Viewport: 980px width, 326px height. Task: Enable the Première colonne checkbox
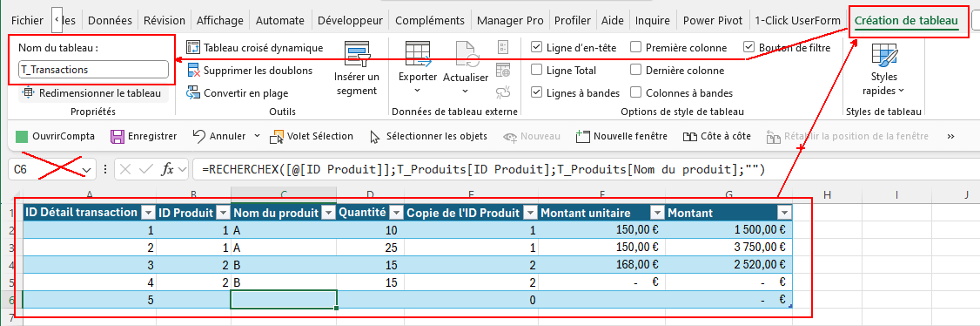[x=635, y=48]
